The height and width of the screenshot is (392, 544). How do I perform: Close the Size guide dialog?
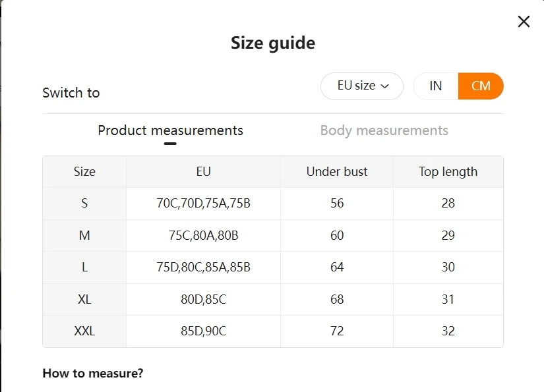coord(524,21)
